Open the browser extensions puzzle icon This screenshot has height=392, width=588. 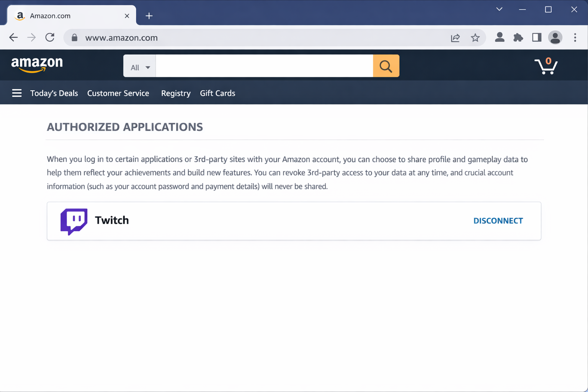pos(518,38)
